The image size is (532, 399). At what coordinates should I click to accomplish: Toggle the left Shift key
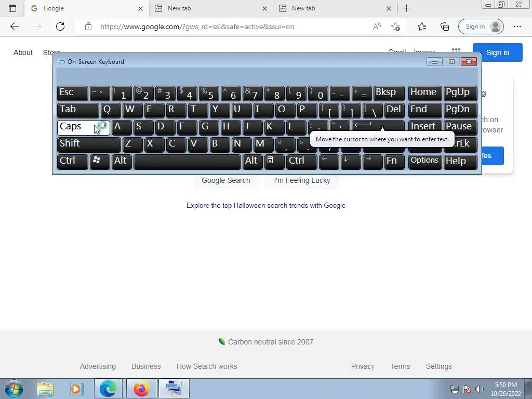(x=89, y=144)
